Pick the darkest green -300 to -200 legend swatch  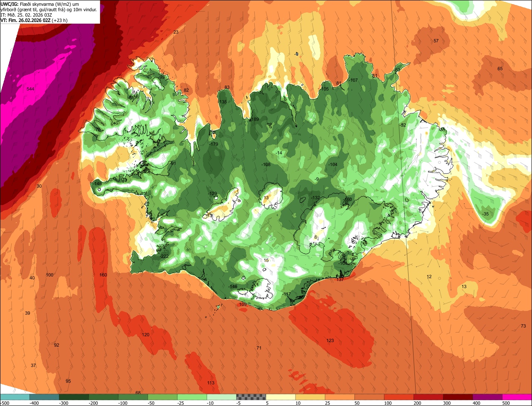(x=74, y=397)
